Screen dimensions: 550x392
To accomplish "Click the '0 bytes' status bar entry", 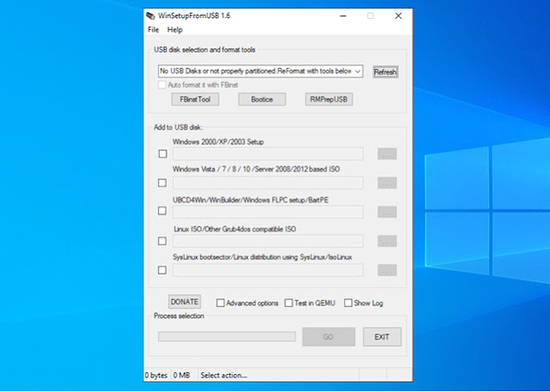I will click(156, 375).
